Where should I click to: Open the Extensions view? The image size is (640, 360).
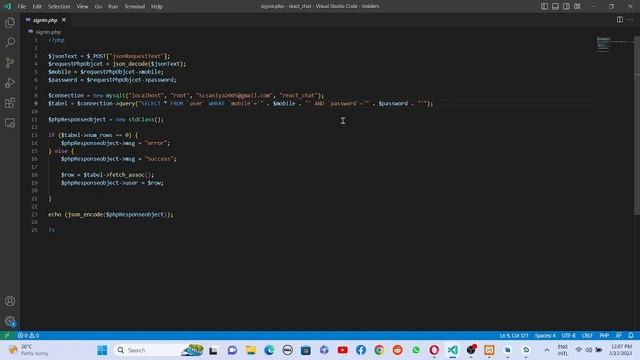(x=10, y=102)
